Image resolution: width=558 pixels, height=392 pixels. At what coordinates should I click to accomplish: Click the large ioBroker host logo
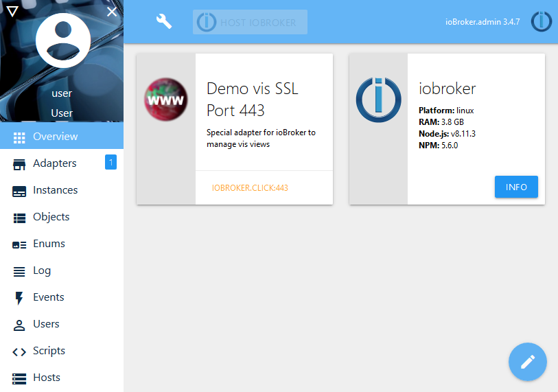(378, 100)
